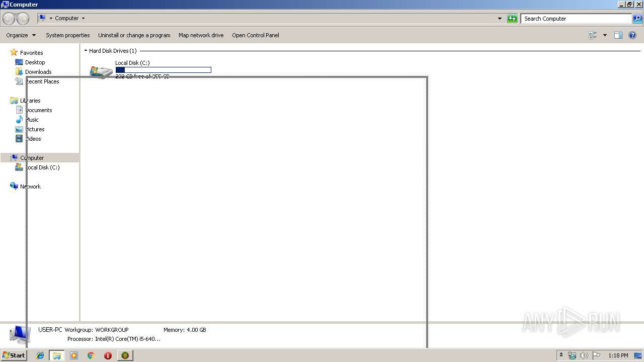Click System properties
This screenshot has width=644, height=362.
(x=68, y=35)
